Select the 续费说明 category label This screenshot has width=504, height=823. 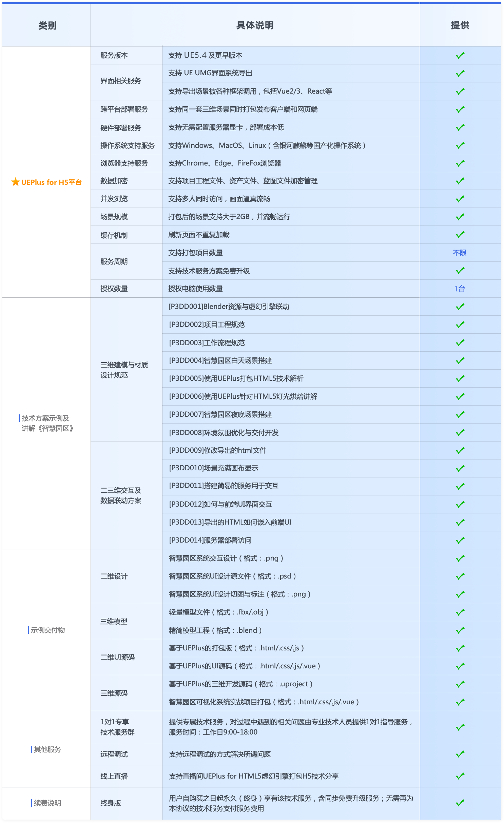pos(47,803)
